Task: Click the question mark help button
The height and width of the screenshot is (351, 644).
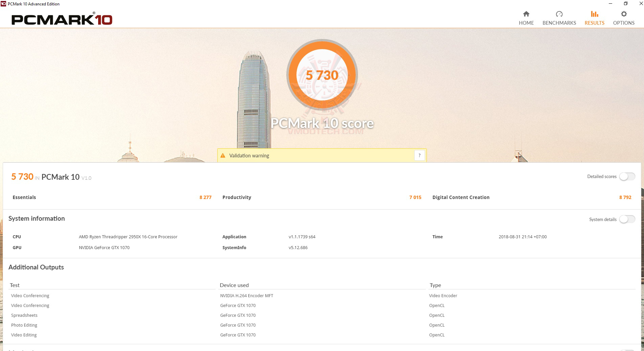Action: [419, 155]
